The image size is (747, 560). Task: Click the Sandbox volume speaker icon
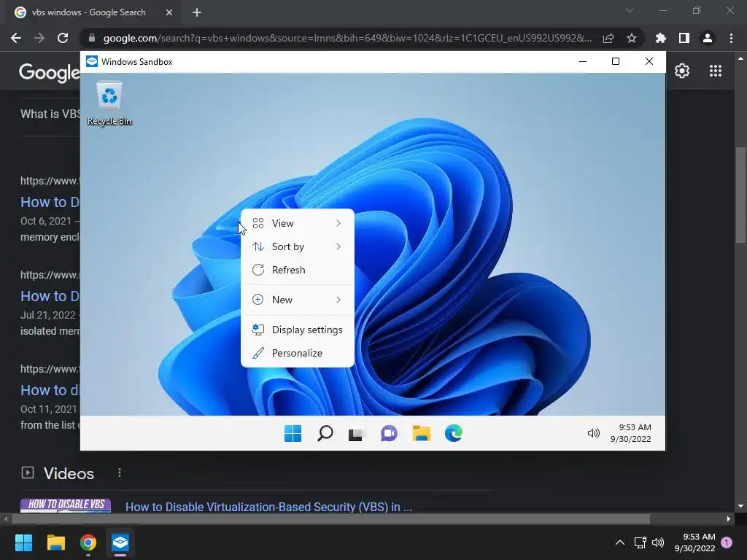593,433
